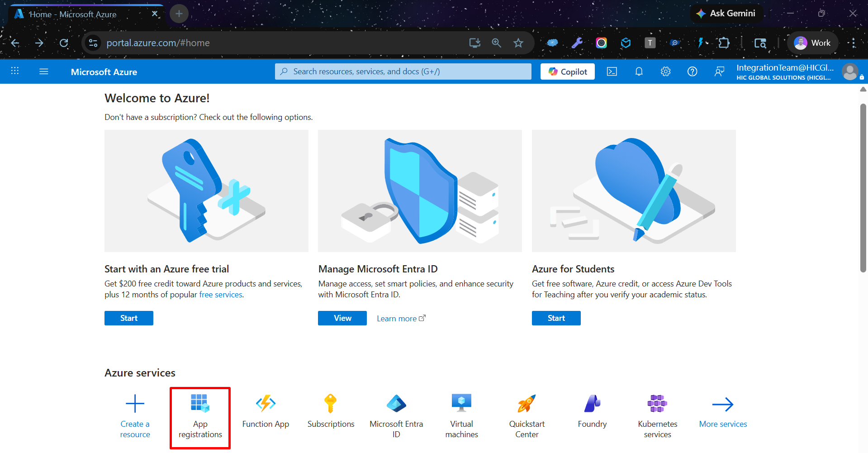Open the Subscriptions key icon
The width and height of the screenshot is (868, 453).
(x=331, y=403)
